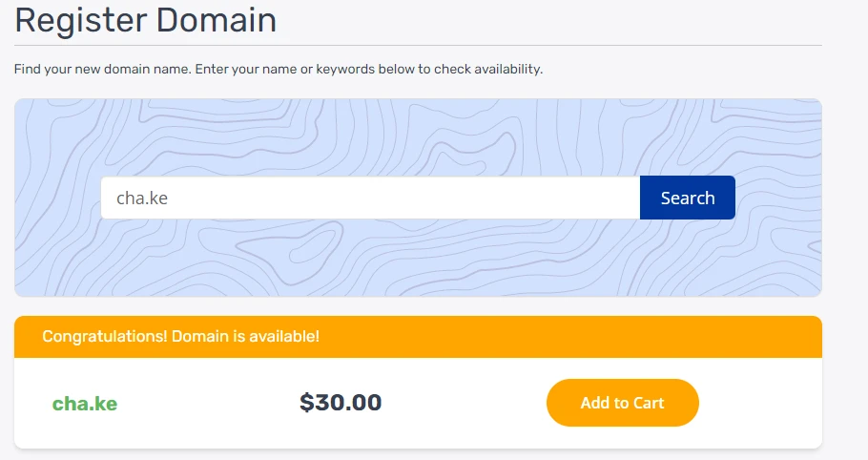Viewport: 868px width, 460px height.
Task: Click the empty area of search text box
Action: tap(429, 198)
